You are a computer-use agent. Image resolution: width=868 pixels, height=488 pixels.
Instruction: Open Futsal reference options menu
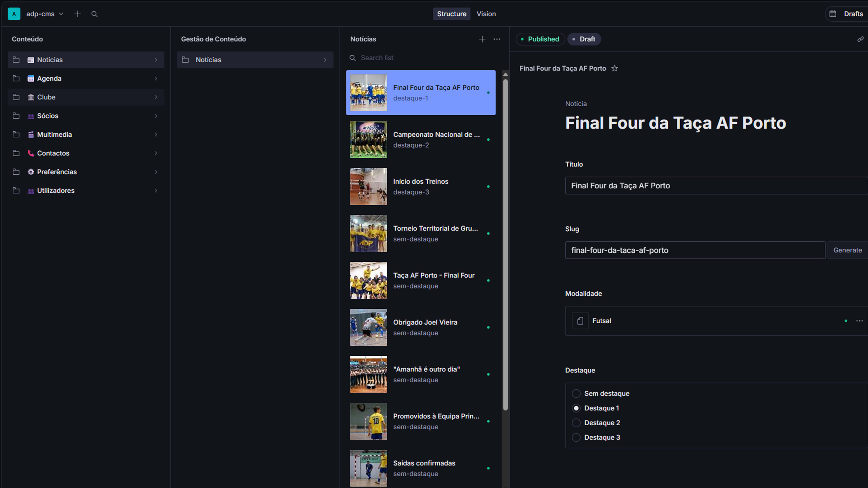tap(859, 321)
